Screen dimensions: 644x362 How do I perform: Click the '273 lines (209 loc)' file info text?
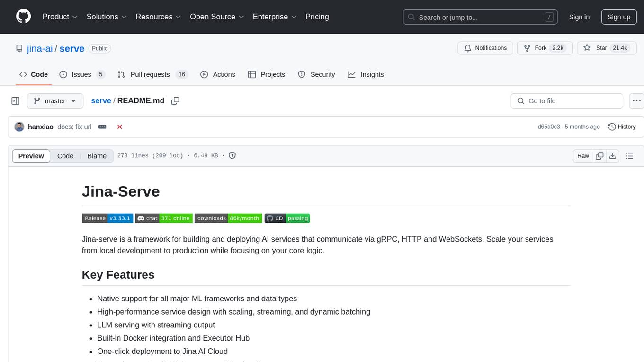point(150,155)
